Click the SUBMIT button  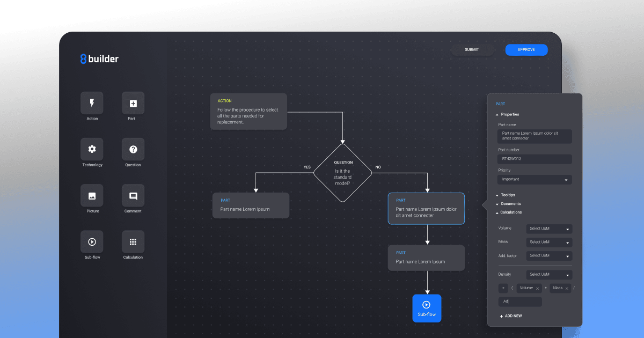point(472,49)
